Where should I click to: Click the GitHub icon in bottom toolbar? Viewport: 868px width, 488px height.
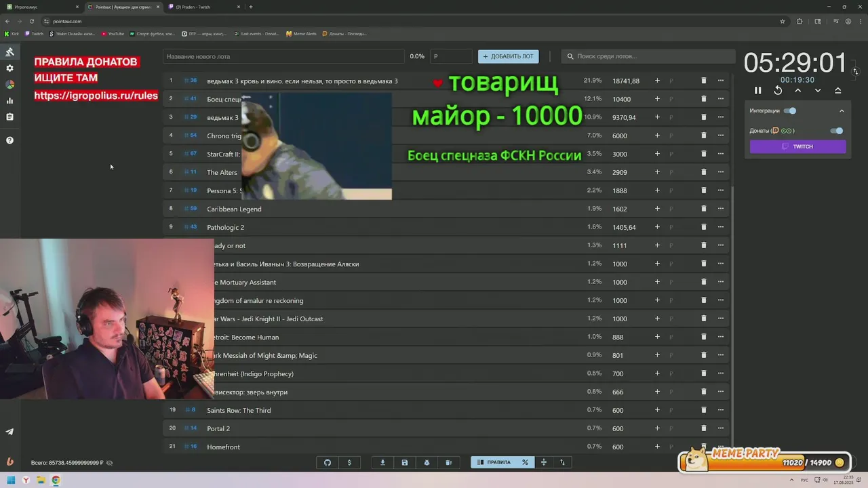(x=328, y=462)
